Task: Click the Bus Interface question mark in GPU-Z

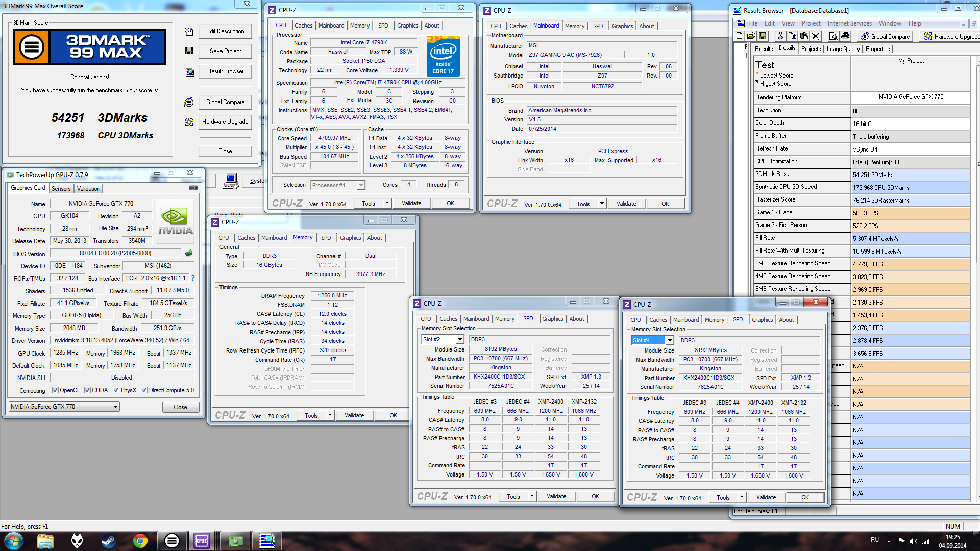Action: click(193, 278)
